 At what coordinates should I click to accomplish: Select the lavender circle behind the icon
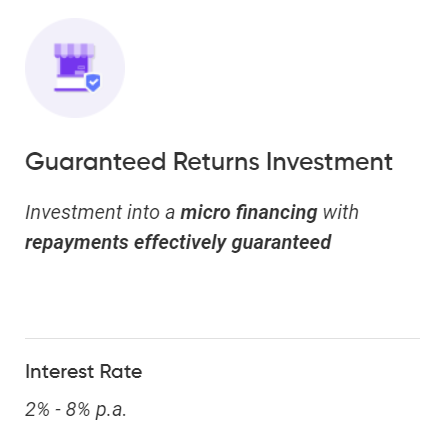coord(75,68)
